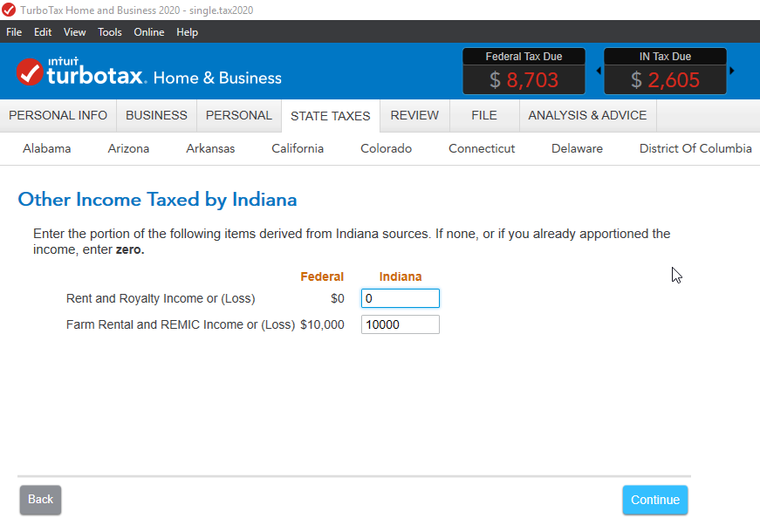Select California in the state list
760x532 pixels.
pos(298,148)
